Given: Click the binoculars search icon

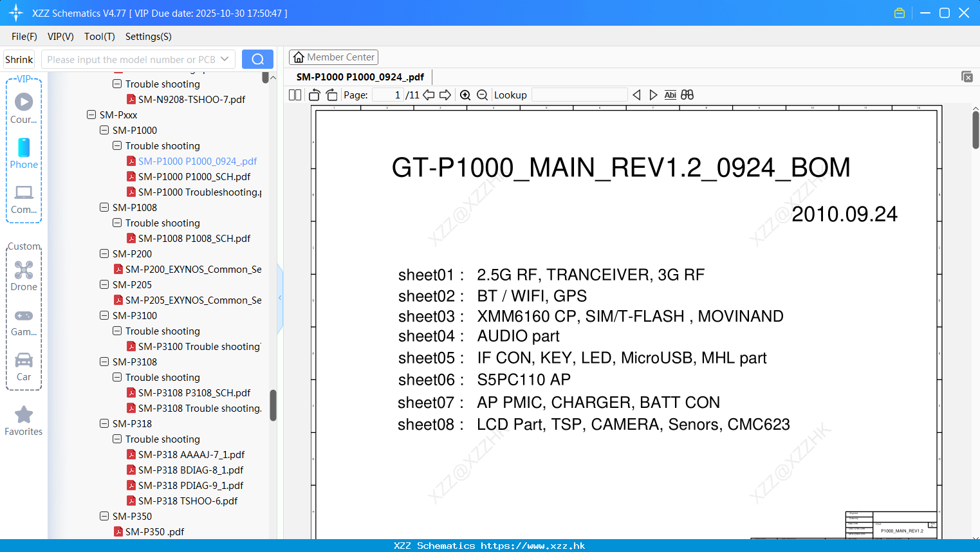Looking at the screenshot, I should pyautogui.click(x=687, y=95).
